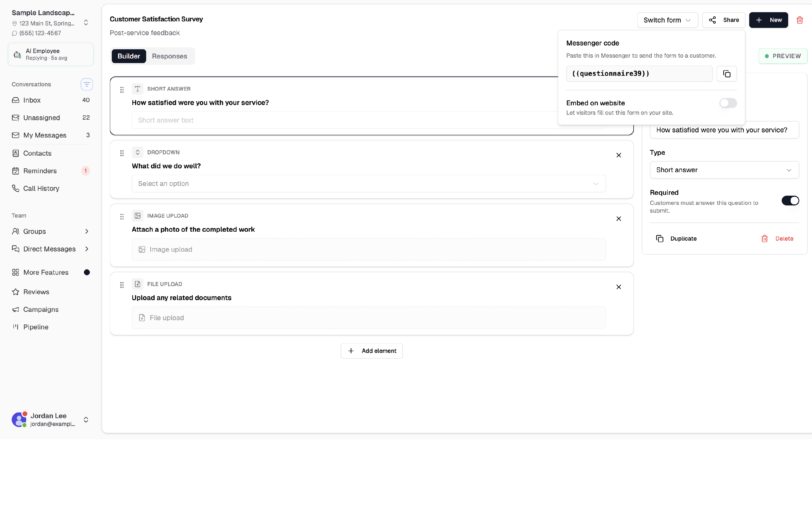Remove the File Upload question with its X
This screenshot has height=508, width=812.
pyautogui.click(x=618, y=287)
